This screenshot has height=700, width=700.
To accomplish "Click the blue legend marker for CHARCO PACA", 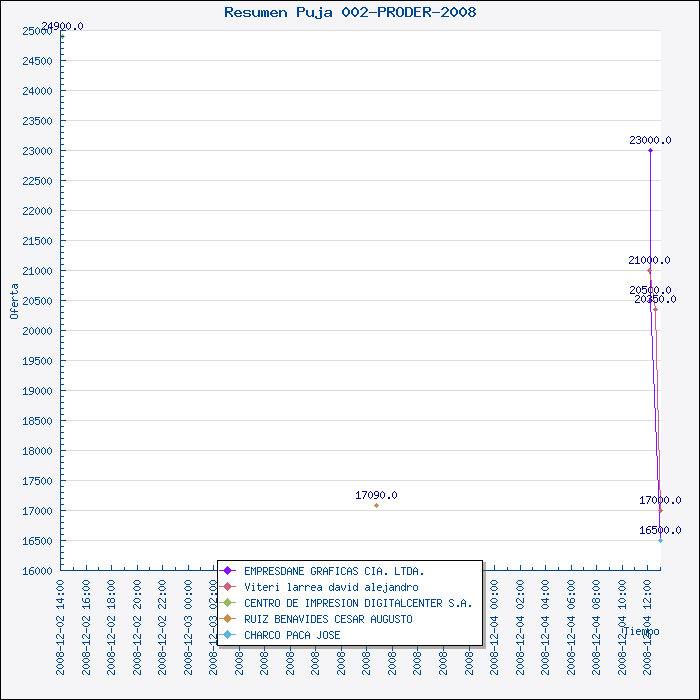I will point(229,635).
